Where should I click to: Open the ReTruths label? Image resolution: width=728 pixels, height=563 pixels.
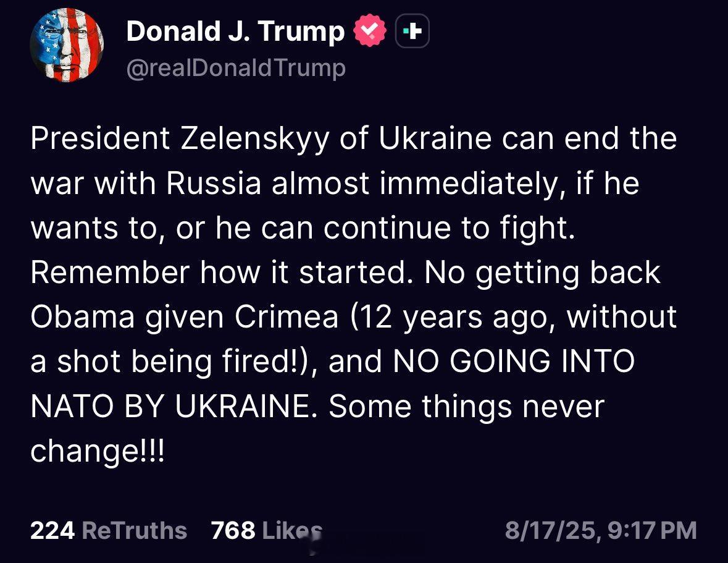pyautogui.click(x=135, y=530)
